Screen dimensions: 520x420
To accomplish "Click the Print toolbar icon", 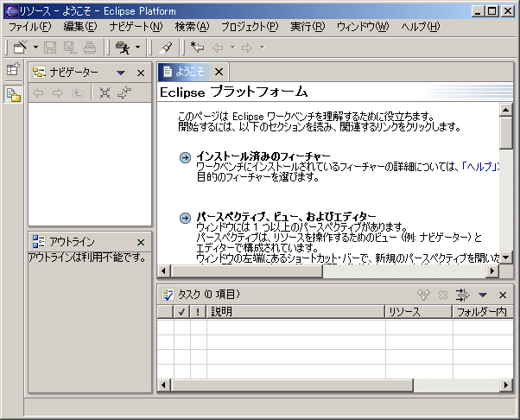I will point(90,48).
